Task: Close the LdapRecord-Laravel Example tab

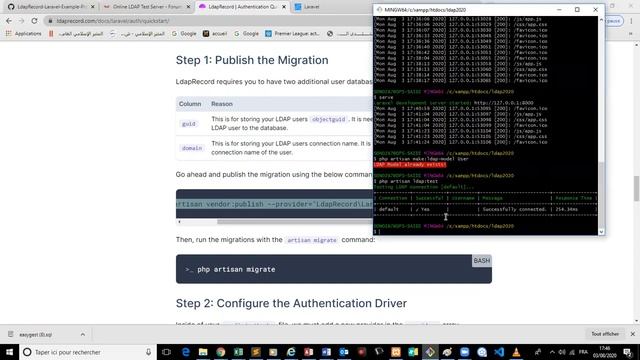Action: (x=93, y=7)
